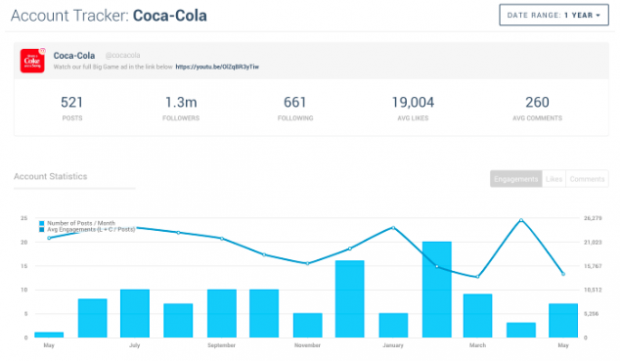Screen dimensions: 620x361
Task: Switch to the Comments tab
Action: click(x=587, y=179)
